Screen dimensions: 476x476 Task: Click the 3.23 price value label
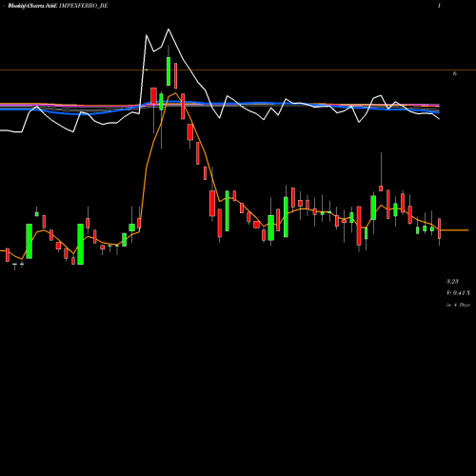click(452, 281)
